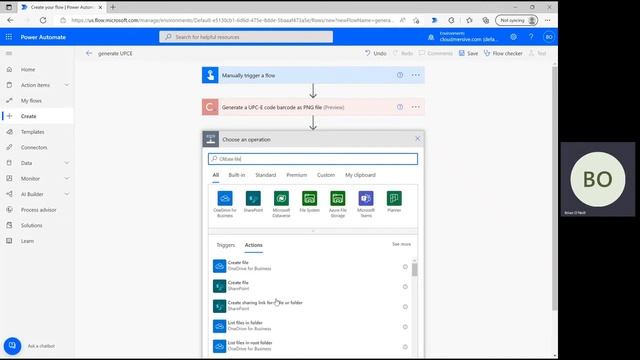The height and width of the screenshot is (360, 640).
Task: Open Templates in sidebar
Action: pos(33,132)
